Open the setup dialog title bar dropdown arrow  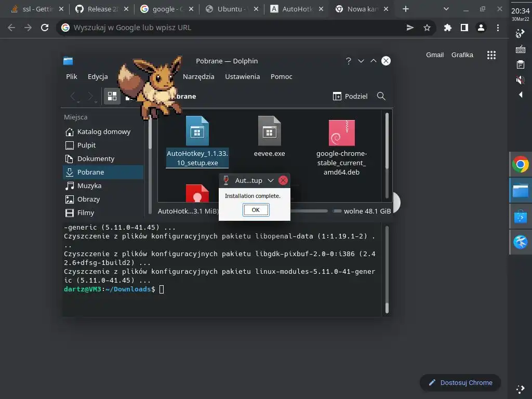[270, 180]
